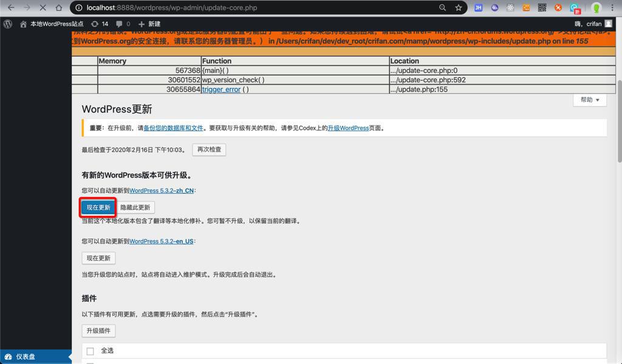The height and width of the screenshot is (364, 622).
Task: Open the orange extension icon
Action: [x=526, y=7]
